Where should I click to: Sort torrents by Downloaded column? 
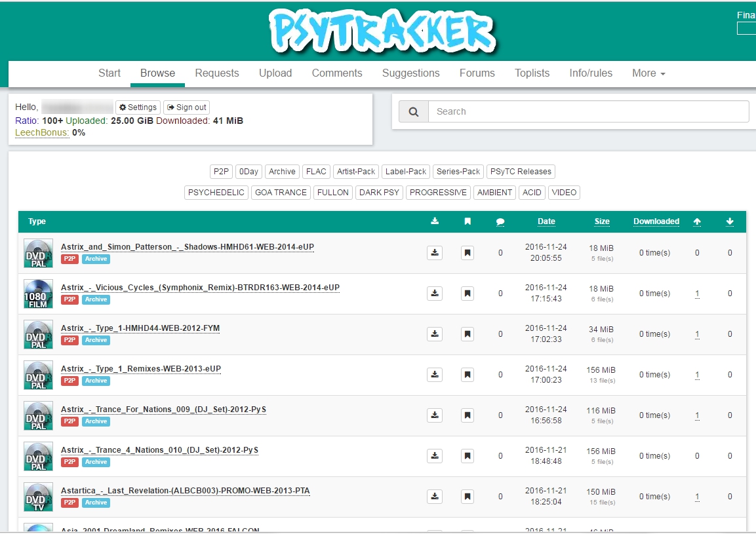click(656, 221)
